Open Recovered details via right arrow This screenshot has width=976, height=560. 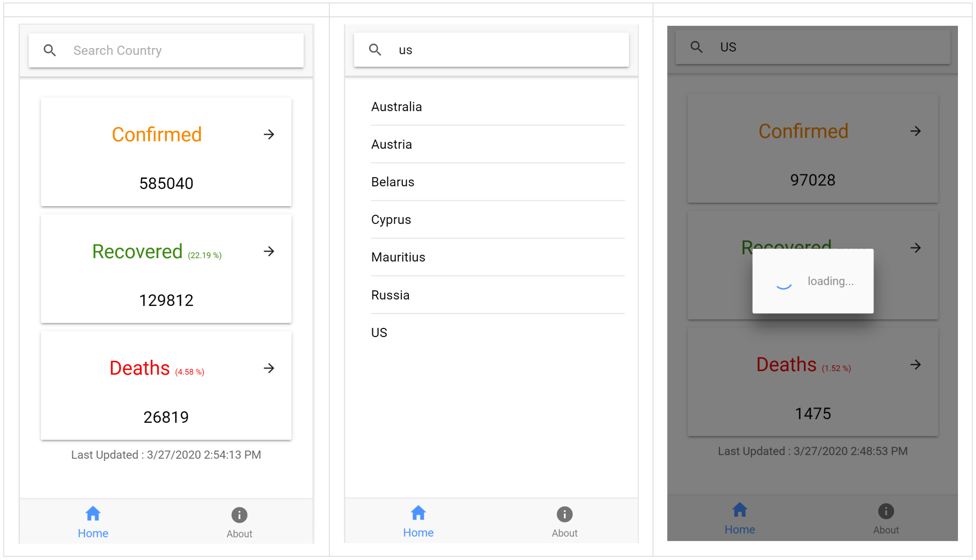pos(269,252)
